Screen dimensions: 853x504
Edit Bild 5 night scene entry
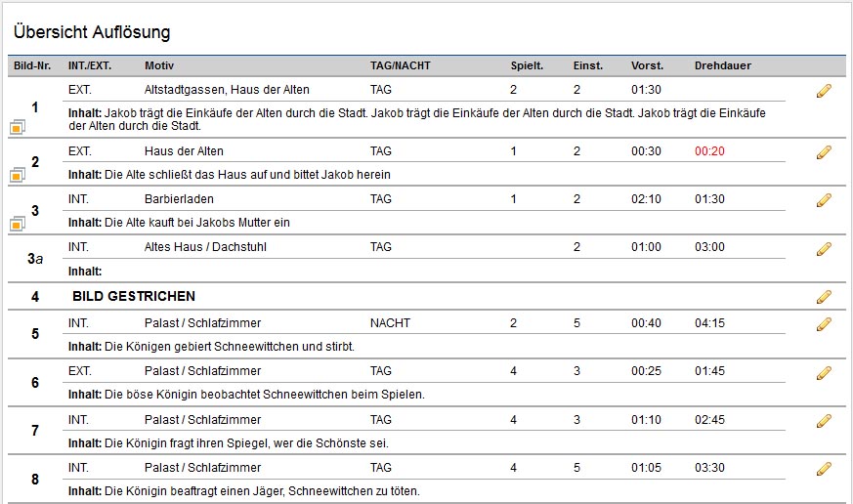(824, 324)
